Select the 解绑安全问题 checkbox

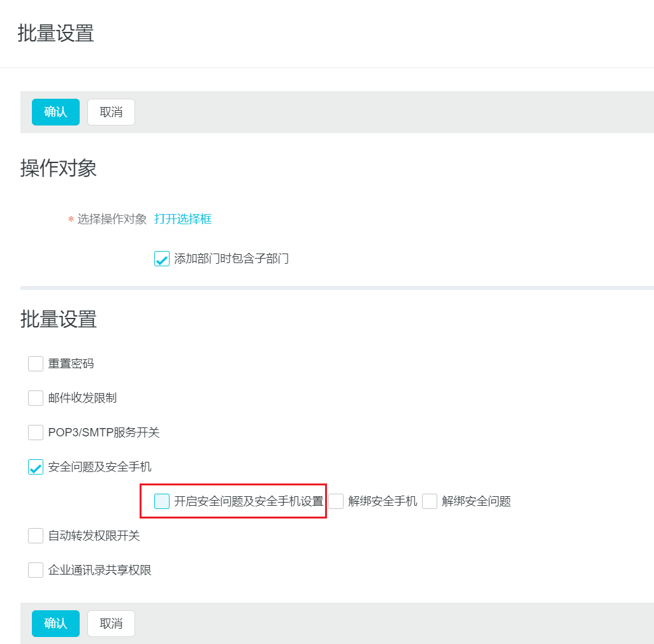(x=430, y=501)
